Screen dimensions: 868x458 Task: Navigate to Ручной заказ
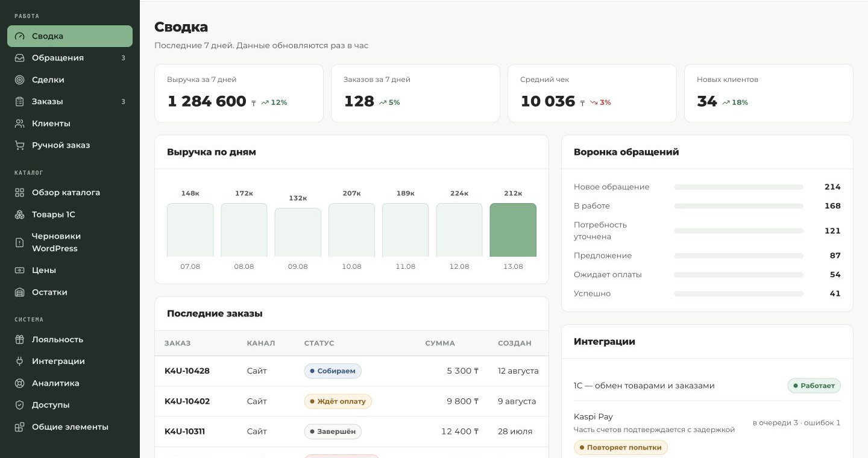[x=70, y=145]
